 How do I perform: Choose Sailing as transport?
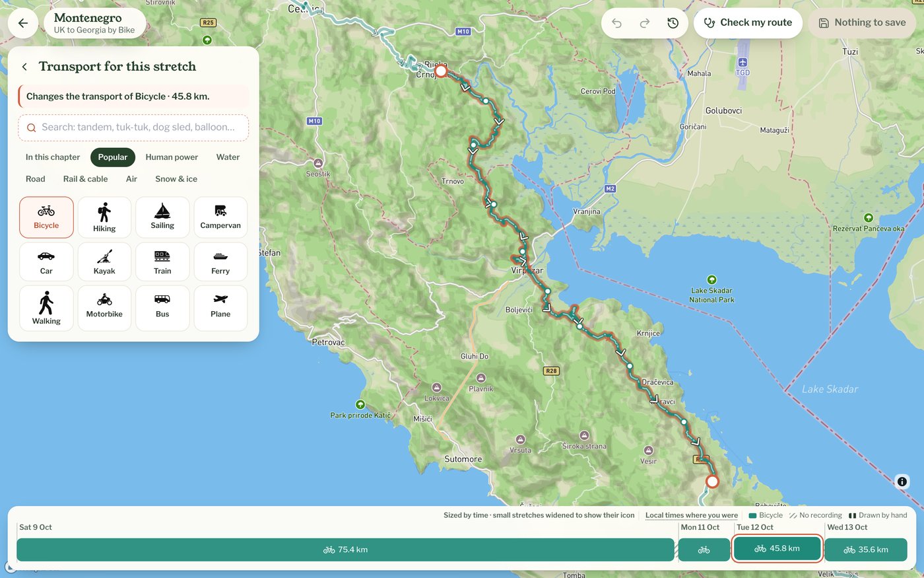162,217
